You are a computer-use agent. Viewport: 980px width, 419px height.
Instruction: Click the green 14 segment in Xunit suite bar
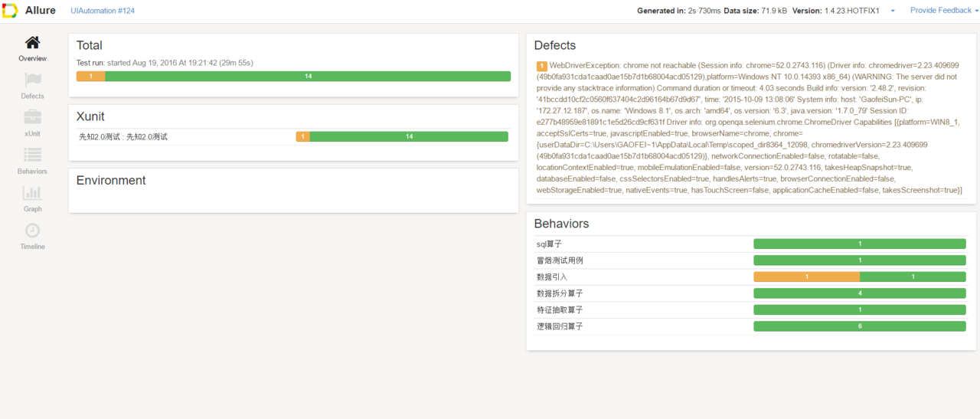[409, 136]
